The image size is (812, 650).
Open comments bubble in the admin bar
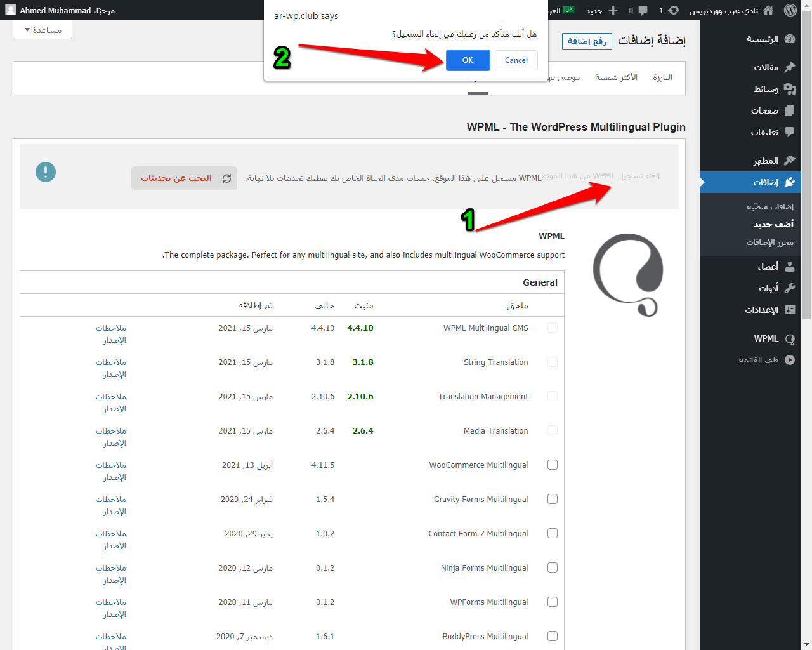(x=638, y=10)
